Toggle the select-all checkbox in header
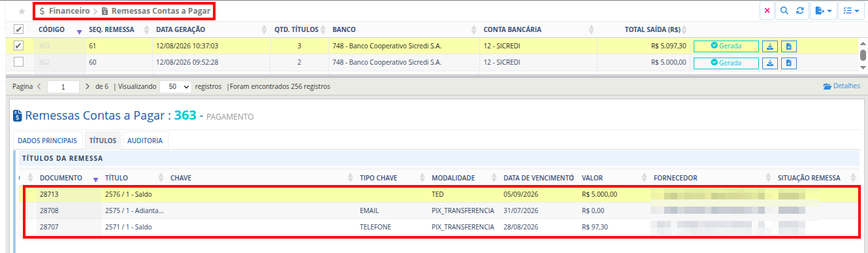 pyautogui.click(x=19, y=29)
